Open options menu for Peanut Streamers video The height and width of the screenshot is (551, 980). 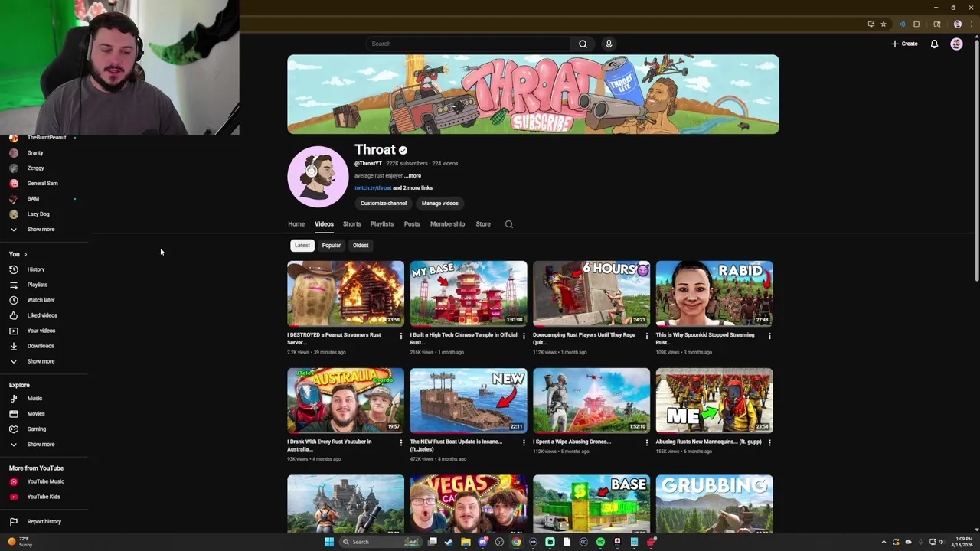[400, 335]
